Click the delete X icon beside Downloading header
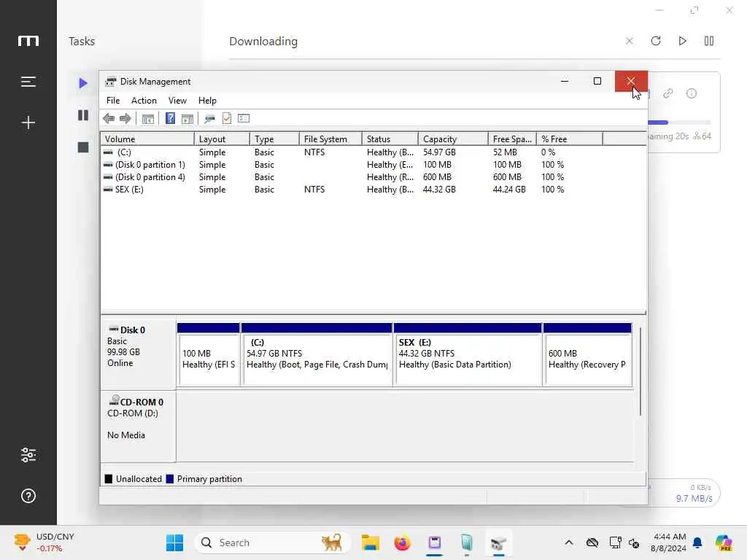 tap(630, 41)
